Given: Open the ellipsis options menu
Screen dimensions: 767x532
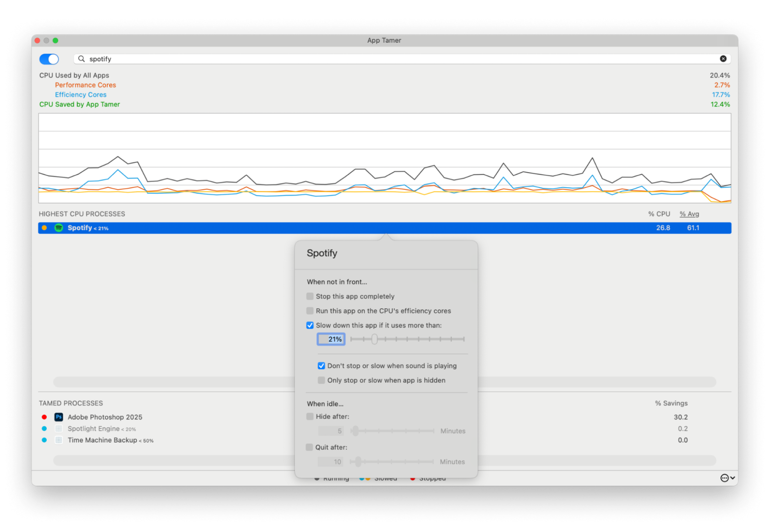Looking at the screenshot, I should click(727, 478).
